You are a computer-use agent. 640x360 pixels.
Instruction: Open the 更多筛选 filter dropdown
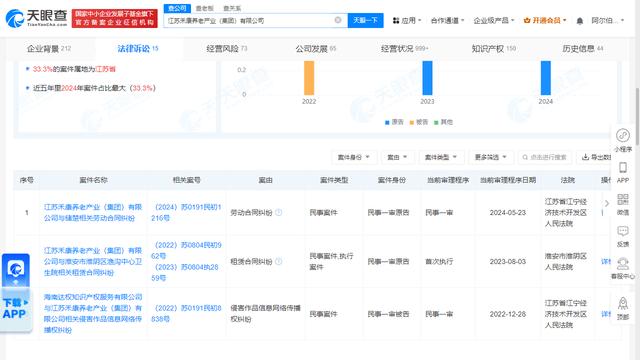(491, 157)
